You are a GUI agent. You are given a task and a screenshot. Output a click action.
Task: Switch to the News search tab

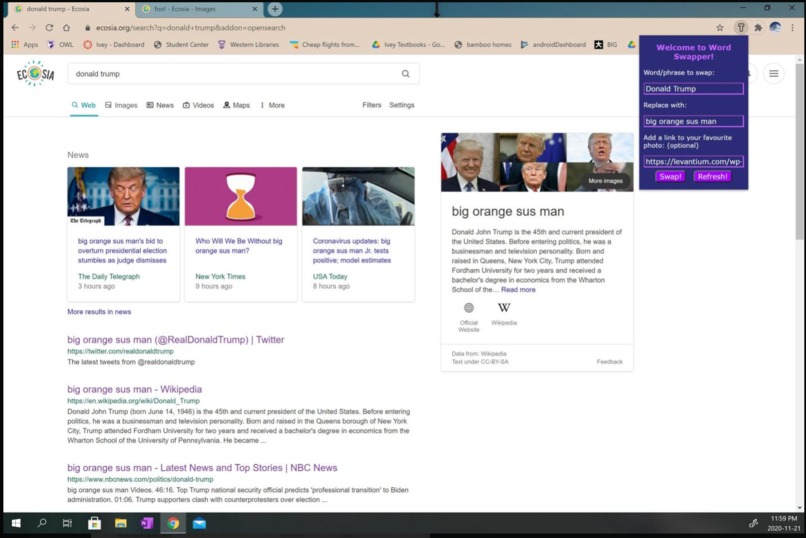click(x=160, y=105)
